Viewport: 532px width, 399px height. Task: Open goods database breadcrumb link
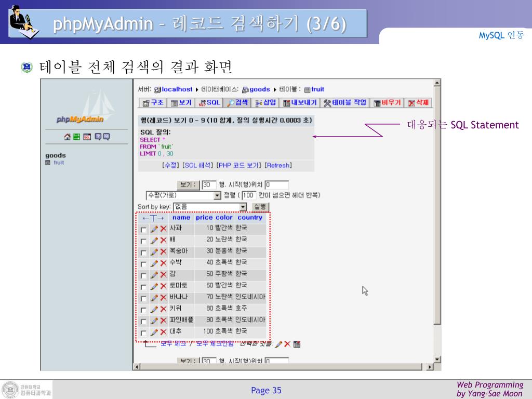(x=260, y=89)
